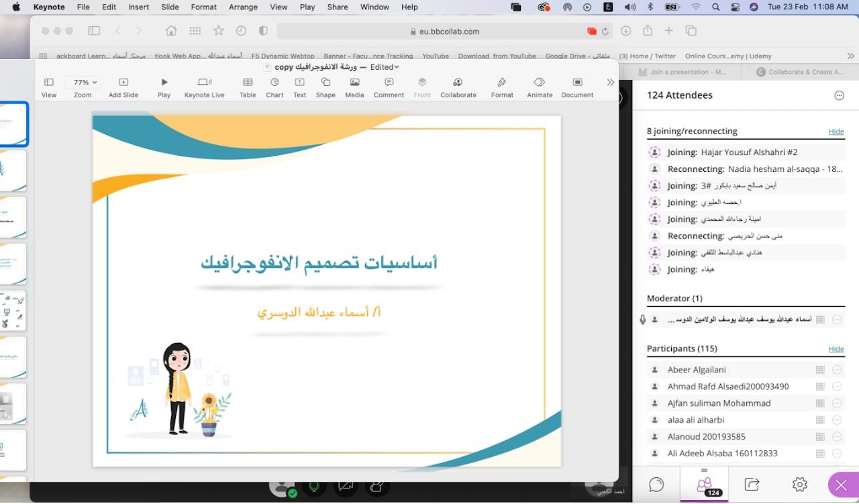Open the 77% zoom dropdown

coord(83,83)
